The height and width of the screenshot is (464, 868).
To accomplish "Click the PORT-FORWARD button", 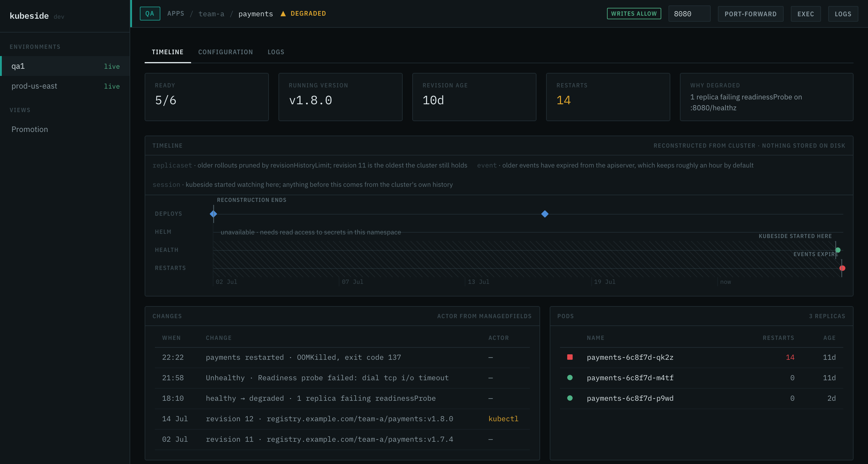I will (750, 14).
